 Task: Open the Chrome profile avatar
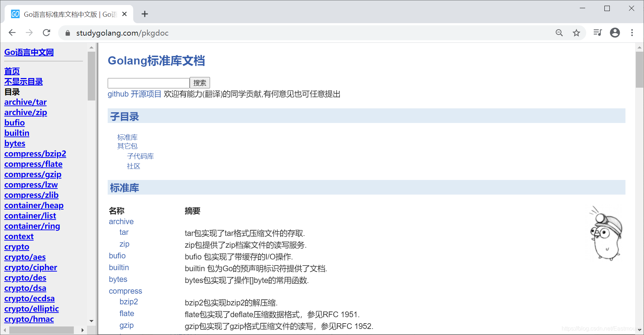615,33
